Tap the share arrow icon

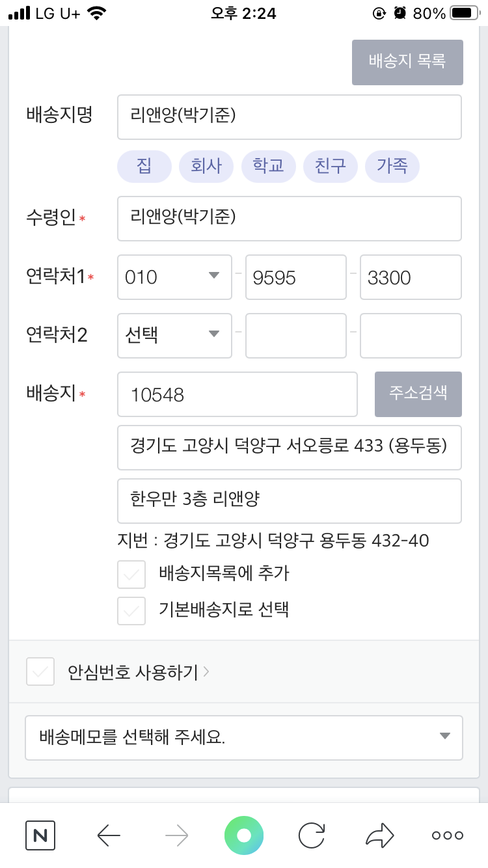coord(380,835)
